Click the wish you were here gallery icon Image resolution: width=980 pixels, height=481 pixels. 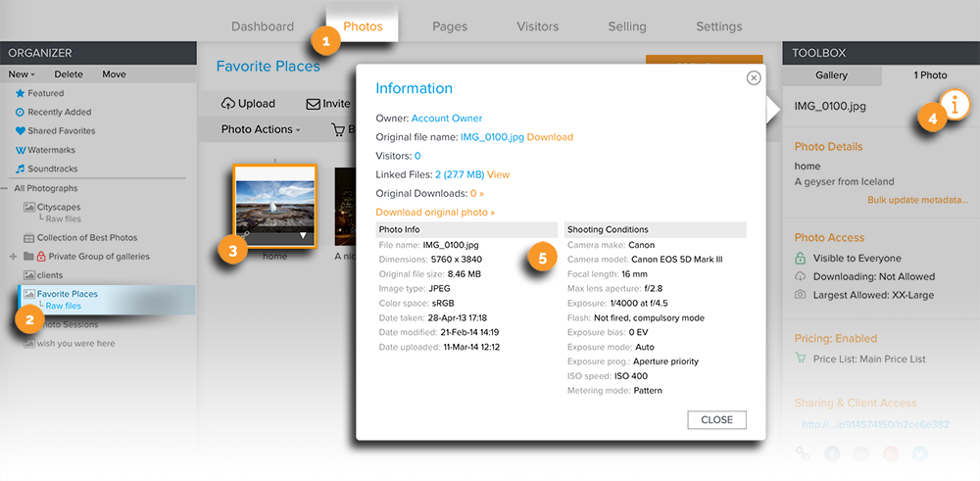(x=28, y=344)
